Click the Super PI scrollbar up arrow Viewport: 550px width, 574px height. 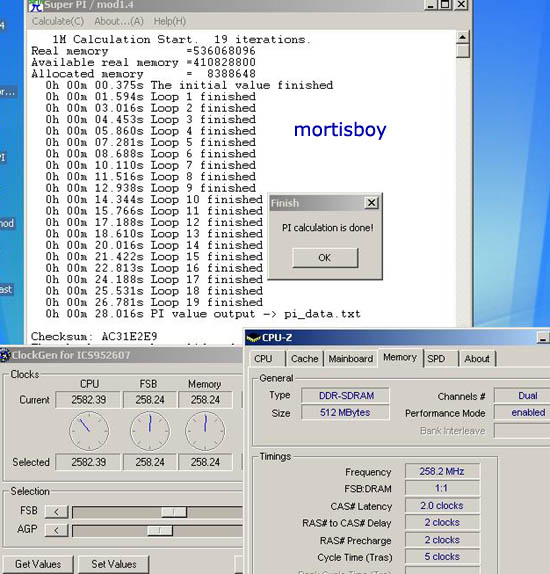462,37
